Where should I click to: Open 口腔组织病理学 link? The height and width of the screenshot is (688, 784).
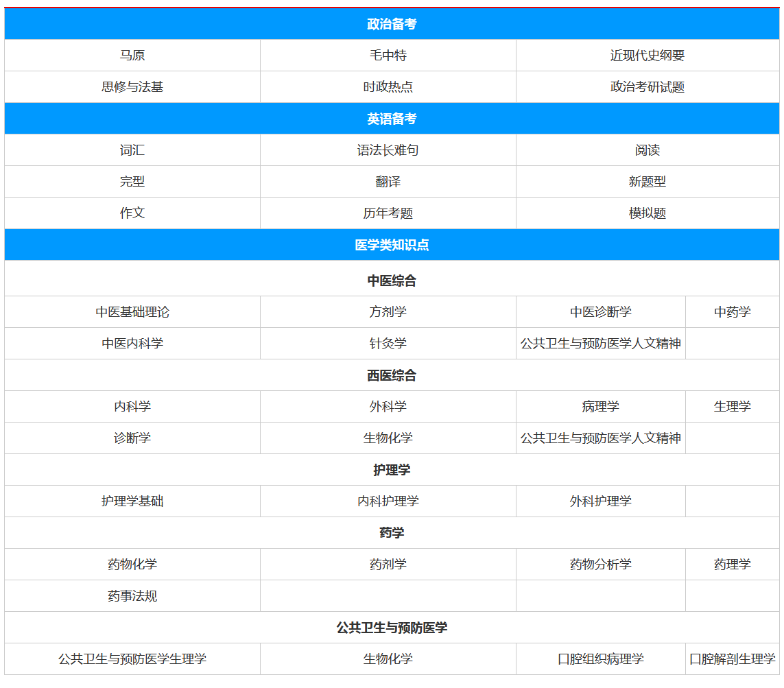click(x=600, y=659)
